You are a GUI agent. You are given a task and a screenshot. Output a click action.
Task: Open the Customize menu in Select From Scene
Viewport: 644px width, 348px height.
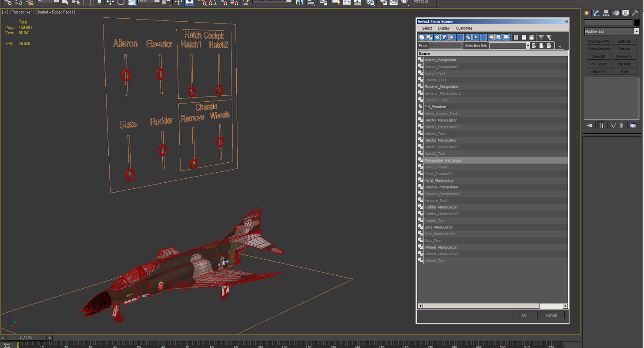pyautogui.click(x=464, y=28)
